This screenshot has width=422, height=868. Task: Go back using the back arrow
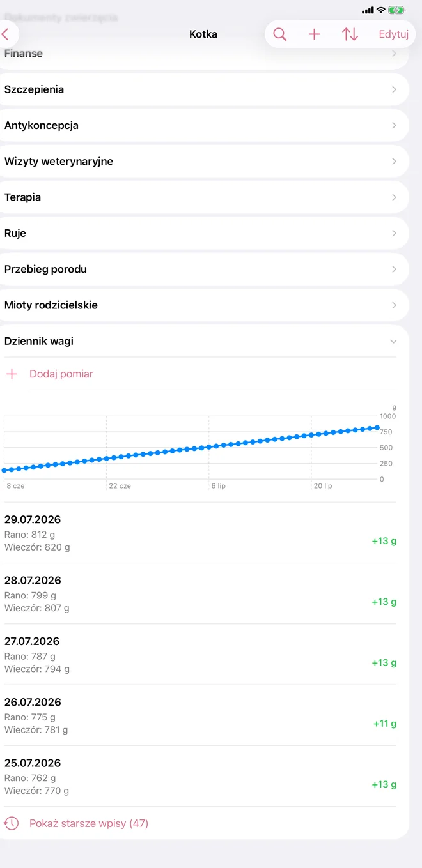click(6, 34)
